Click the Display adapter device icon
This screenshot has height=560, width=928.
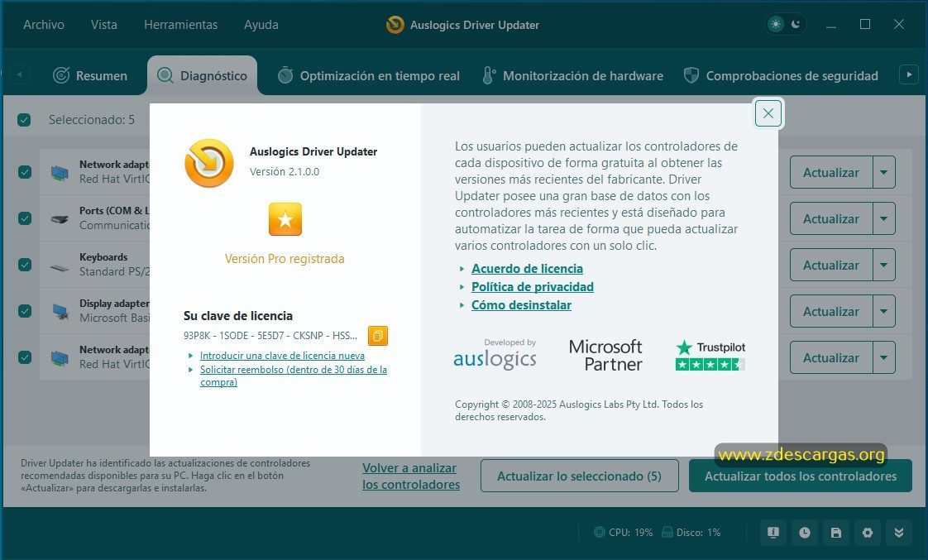60,311
